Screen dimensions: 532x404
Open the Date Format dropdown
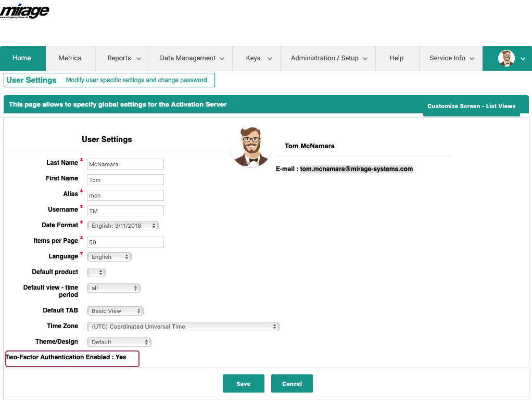point(122,226)
